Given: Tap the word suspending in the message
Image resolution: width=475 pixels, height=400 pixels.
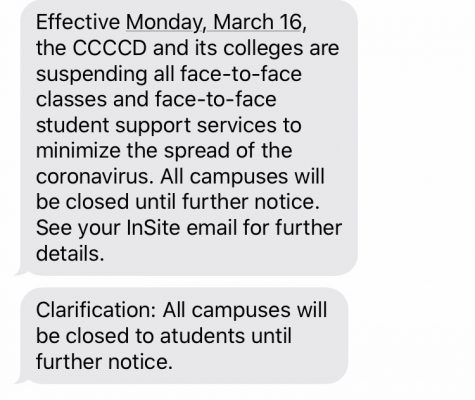Looking at the screenshot, I should click(x=92, y=75).
